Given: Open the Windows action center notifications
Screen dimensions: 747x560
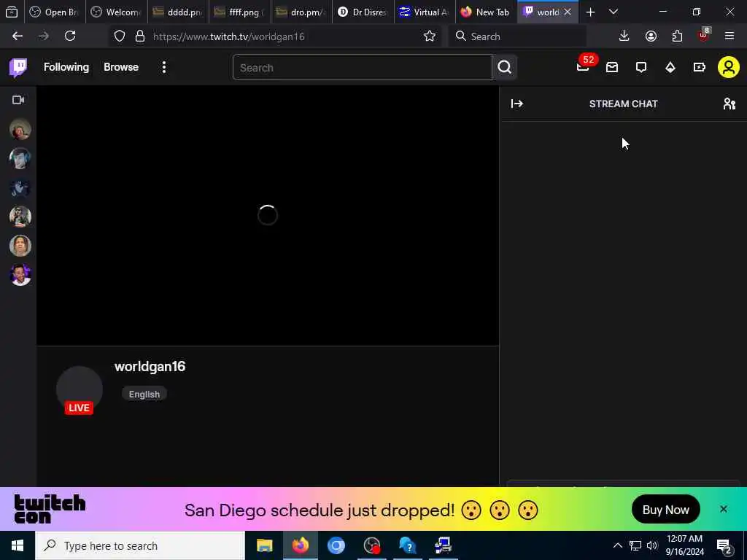Looking at the screenshot, I should coord(724,546).
